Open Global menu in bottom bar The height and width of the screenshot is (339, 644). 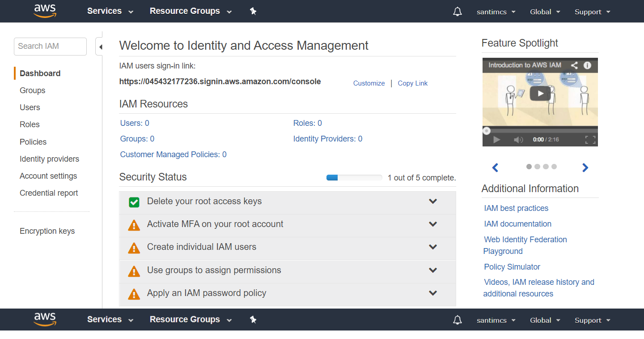click(x=545, y=321)
